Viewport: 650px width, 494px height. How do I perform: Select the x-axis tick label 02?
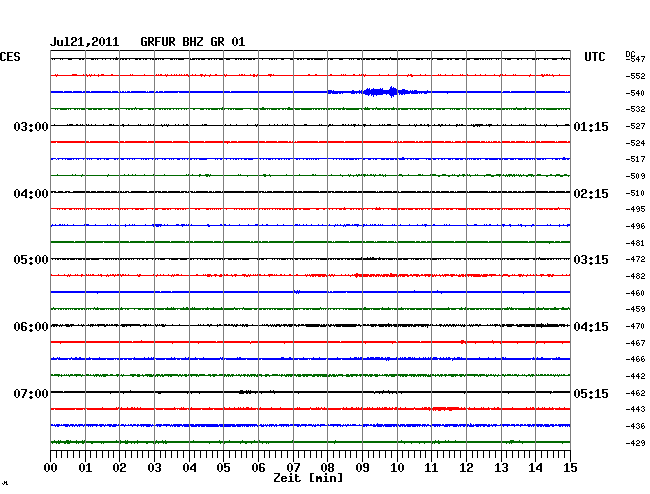coord(119,468)
